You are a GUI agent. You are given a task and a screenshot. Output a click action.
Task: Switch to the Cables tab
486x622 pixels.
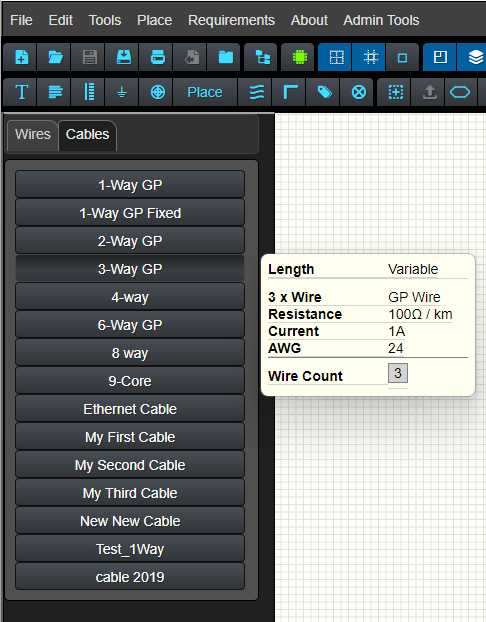(x=88, y=134)
